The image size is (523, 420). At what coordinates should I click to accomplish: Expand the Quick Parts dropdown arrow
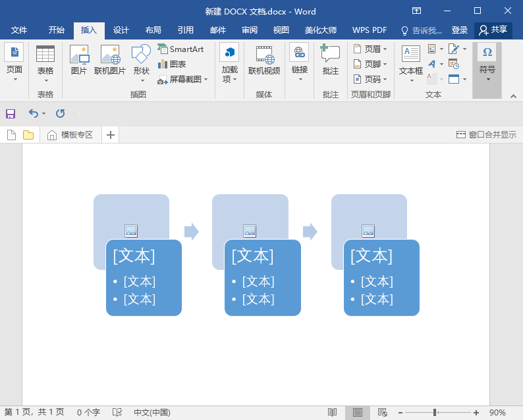coord(441,49)
